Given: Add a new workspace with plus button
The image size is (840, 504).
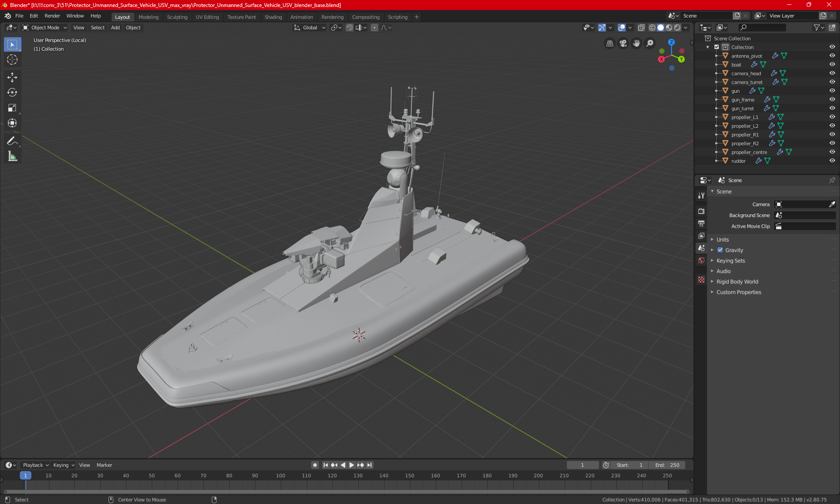Looking at the screenshot, I should tap(416, 17).
